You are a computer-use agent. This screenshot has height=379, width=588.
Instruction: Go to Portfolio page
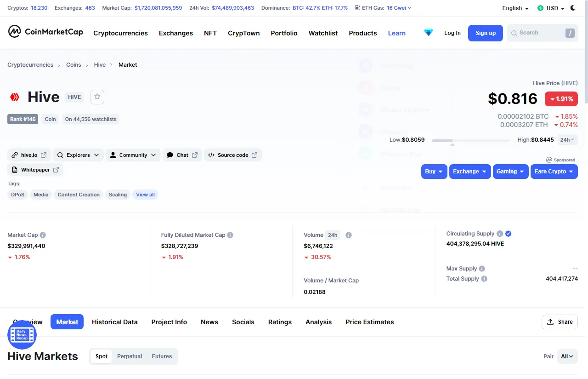coord(284,33)
